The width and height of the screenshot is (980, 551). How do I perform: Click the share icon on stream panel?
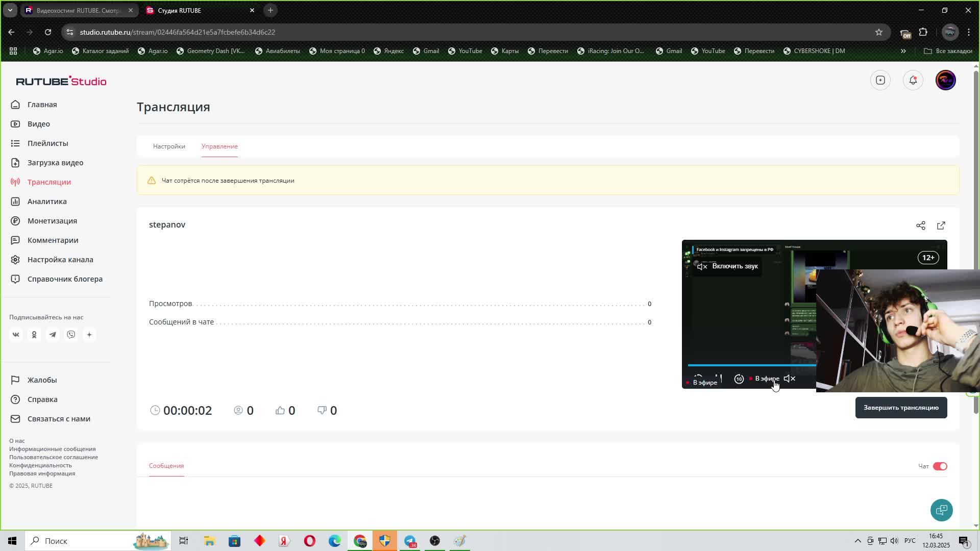point(919,226)
